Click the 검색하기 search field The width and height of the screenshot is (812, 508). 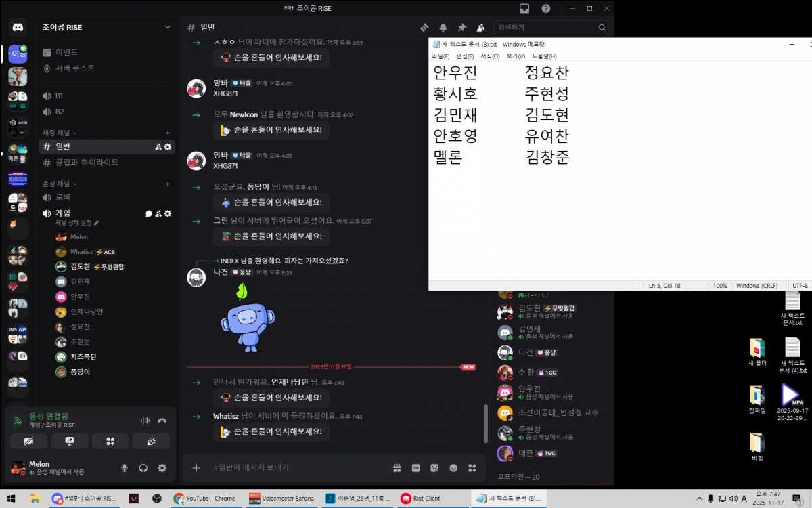[545, 28]
